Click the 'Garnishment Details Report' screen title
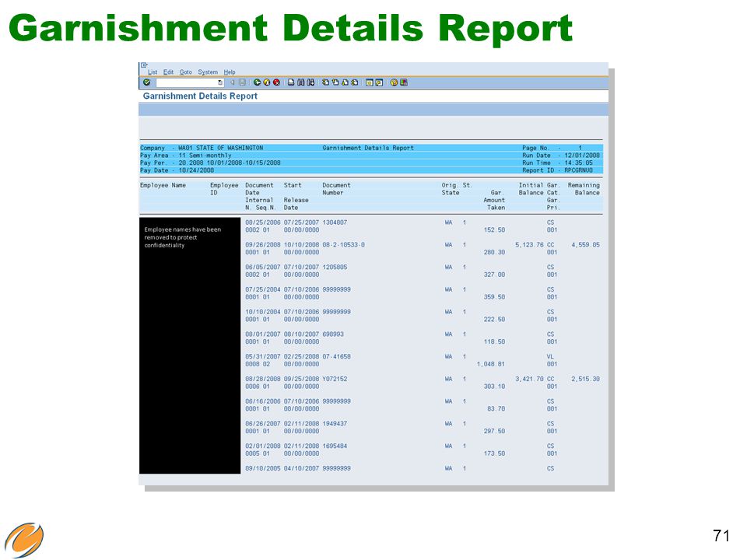The width and height of the screenshot is (747, 560). (x=200, y=96)
